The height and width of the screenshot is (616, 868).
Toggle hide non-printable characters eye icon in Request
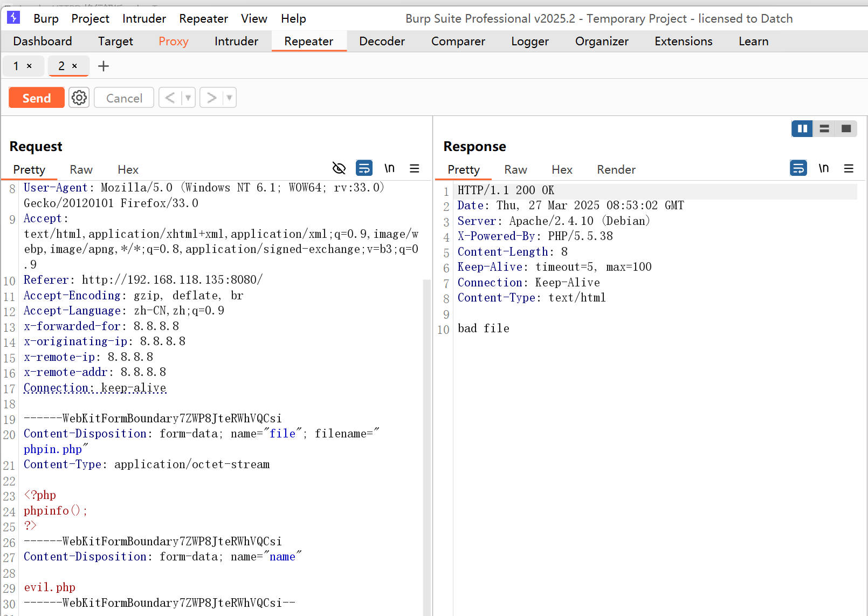click(x=339, y=168)
